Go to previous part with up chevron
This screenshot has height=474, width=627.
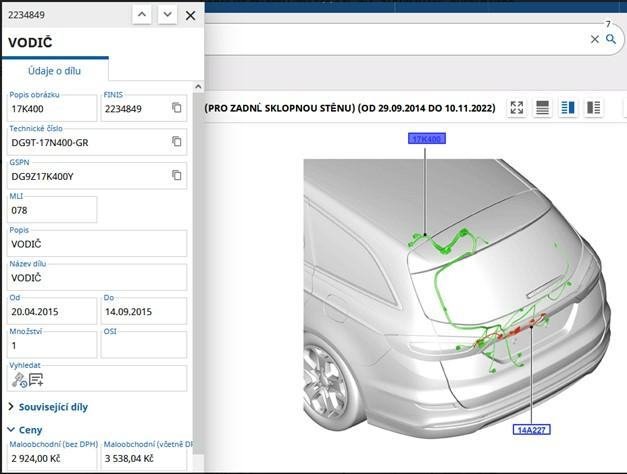click(x=142, y=15)
